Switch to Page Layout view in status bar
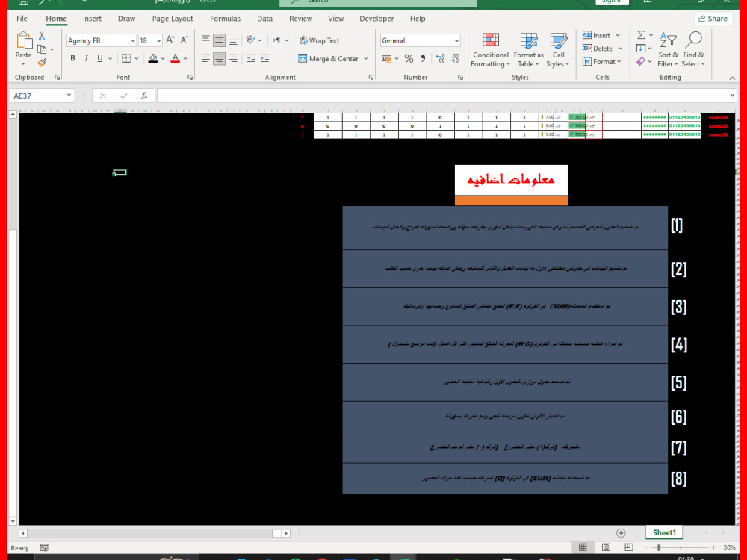The width and height of the screenshot is (747, 560). click(x=606, y=547)
